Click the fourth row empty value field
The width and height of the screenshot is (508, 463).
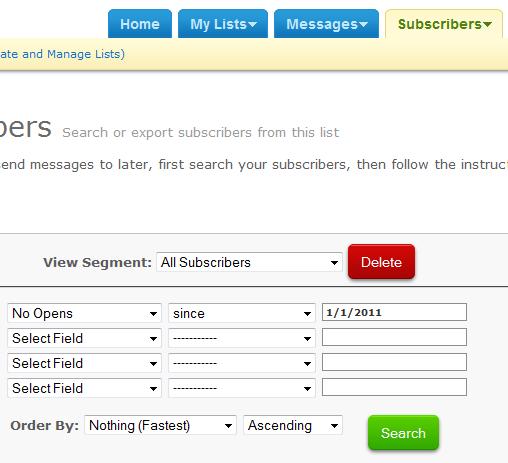[x=394, y=387]
